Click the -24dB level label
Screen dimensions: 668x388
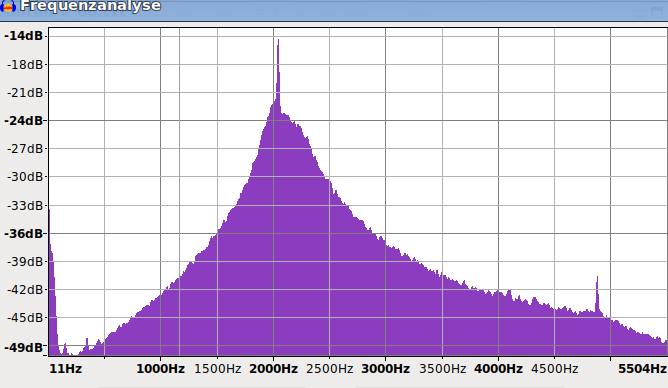(x=24, y=121)
